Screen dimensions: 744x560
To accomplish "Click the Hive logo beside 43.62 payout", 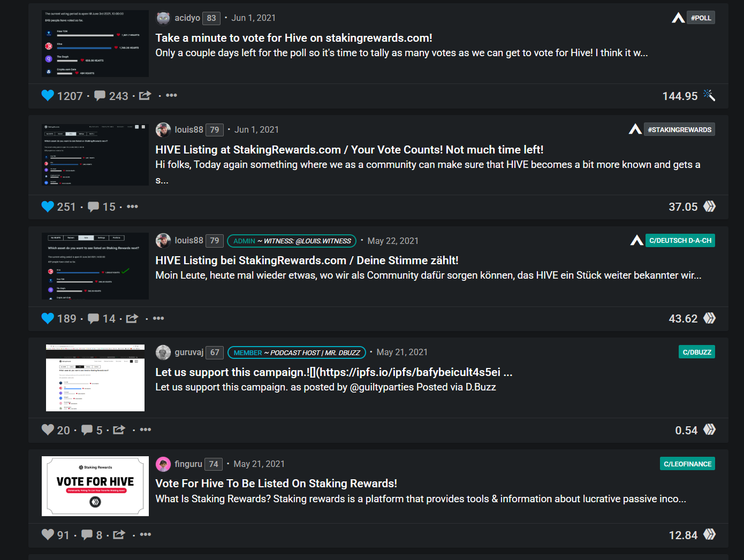I will click(x=709, y=318).
